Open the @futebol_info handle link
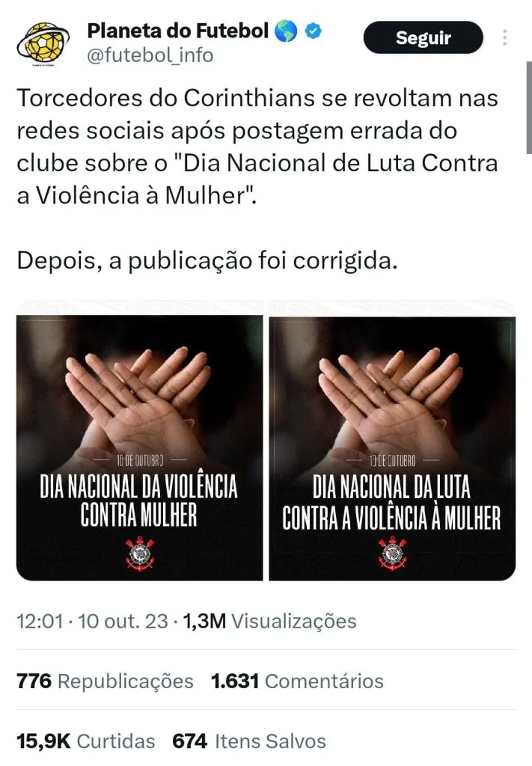Viewport: 532px width, 766px height. pyautogui.click(x=150, y=55)
